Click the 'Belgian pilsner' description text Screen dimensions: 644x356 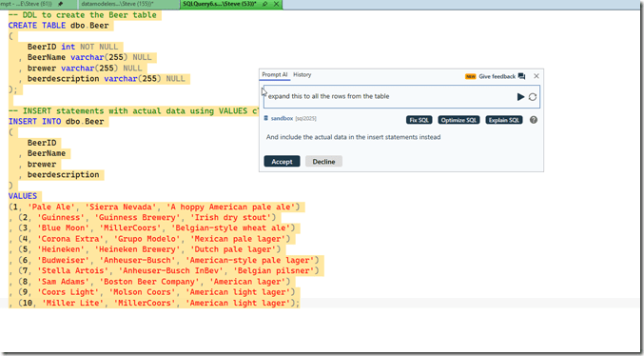pyautogui.click(x=274, y=271)
